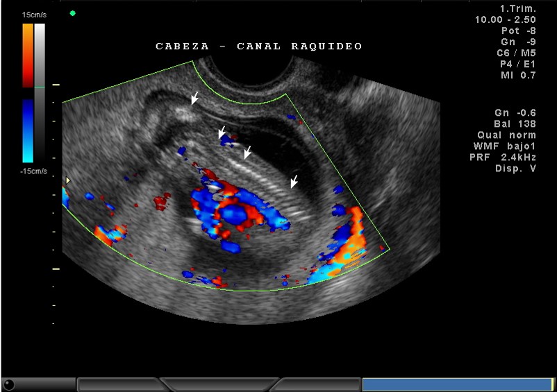
Task: Click the grayscale map bar
Action: point(40,90)
